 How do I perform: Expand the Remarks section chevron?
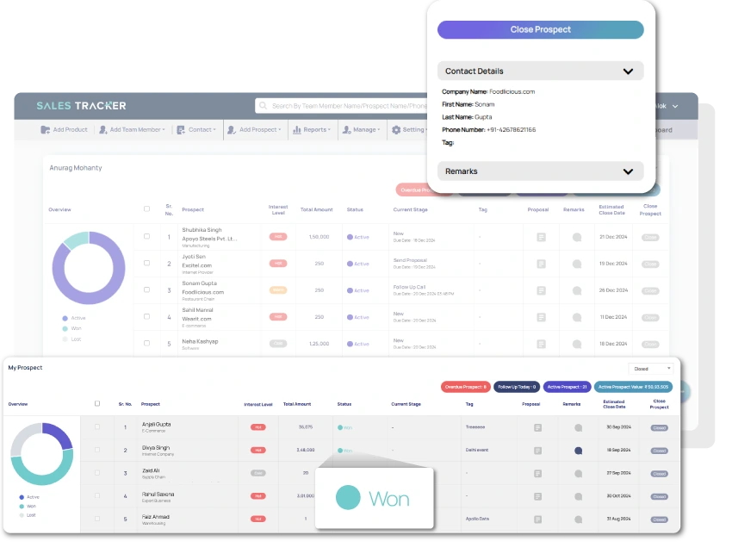click(x=628, y=171)
